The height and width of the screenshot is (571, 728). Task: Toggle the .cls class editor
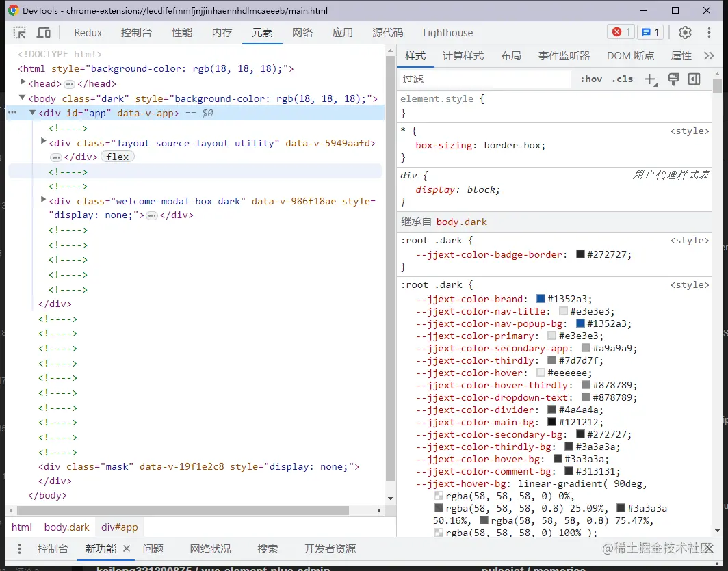pyautogui.click(x=622, y=79)
